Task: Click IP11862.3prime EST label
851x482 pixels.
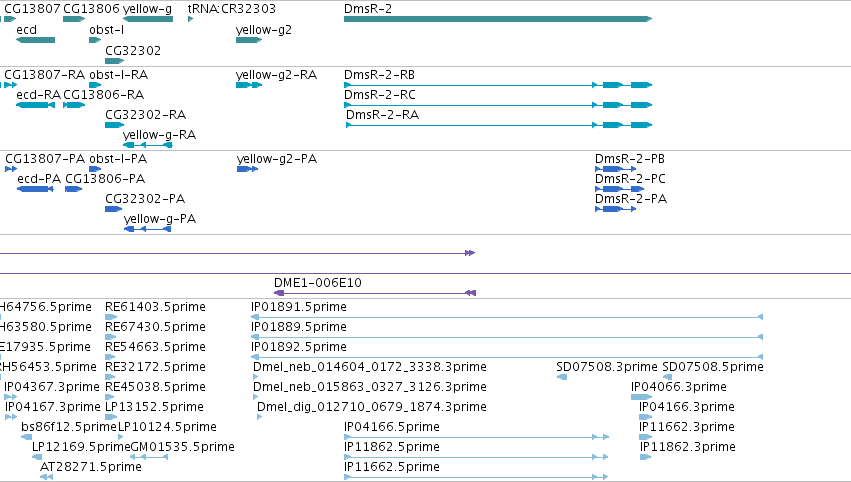Action: [688, 447]
